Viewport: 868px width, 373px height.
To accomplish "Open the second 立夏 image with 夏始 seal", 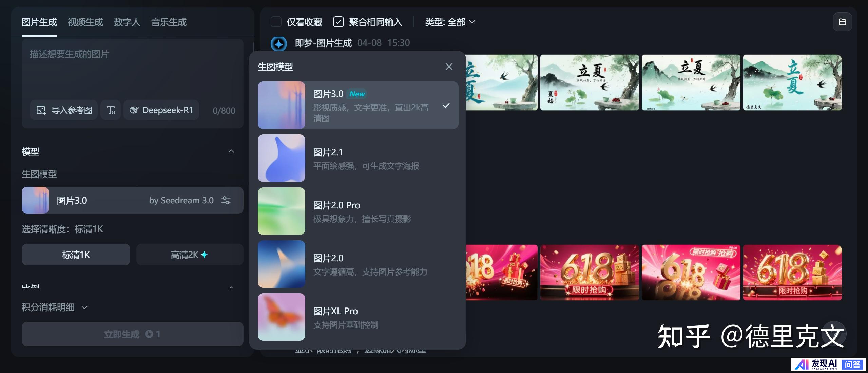I will tap(590, 82).
